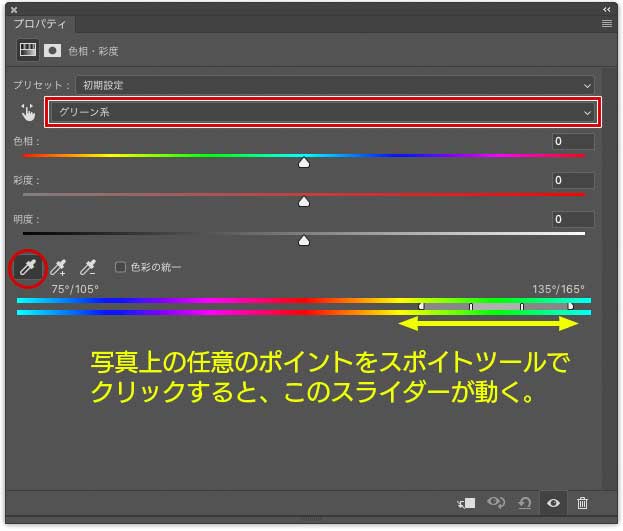
Task: Close the Properties panel
Action: point(14,10)
